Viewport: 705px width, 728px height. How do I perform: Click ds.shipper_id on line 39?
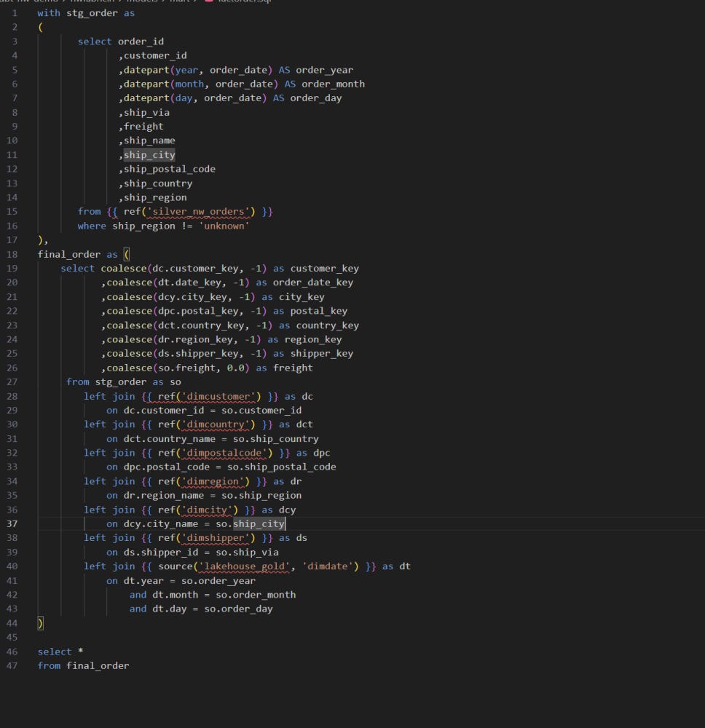(x=161, y=552)
